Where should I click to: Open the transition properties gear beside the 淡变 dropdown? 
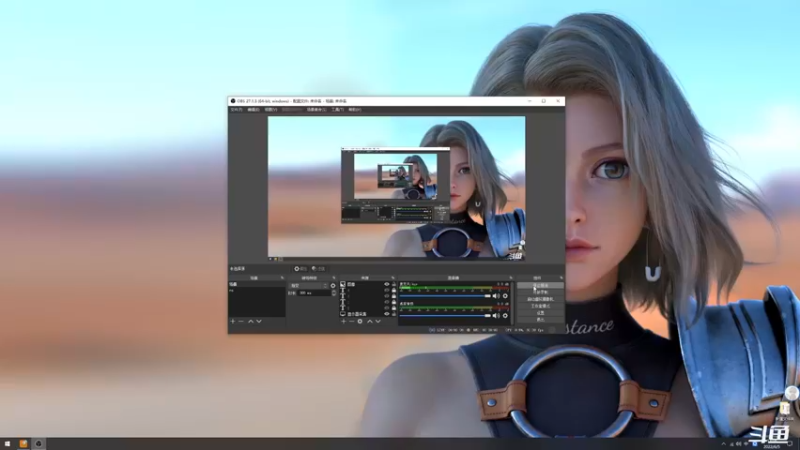333,286
